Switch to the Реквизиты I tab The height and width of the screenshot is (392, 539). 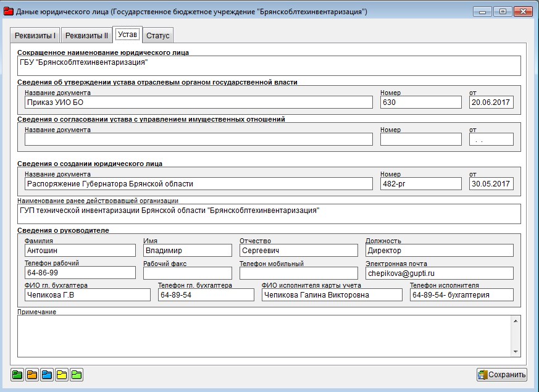tap(35, 35)
